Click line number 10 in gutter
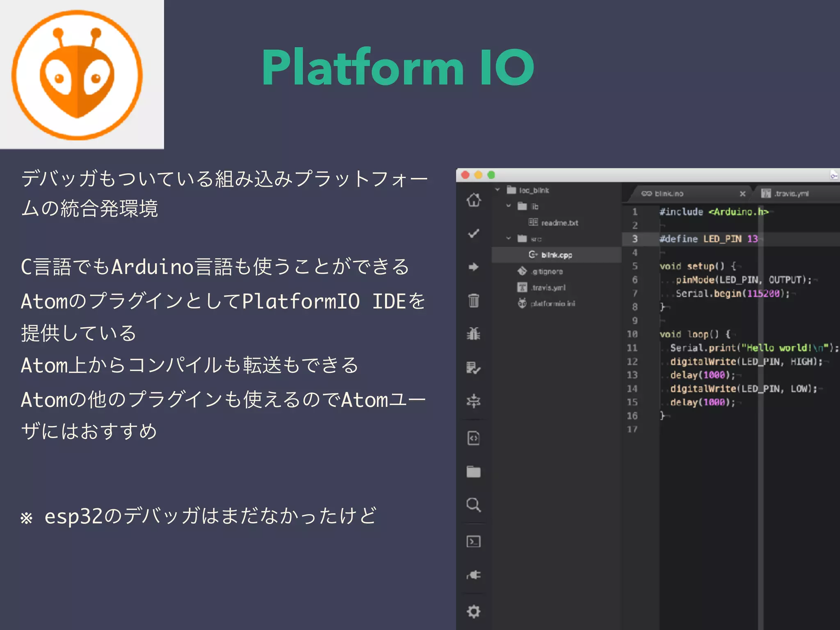 tap(632, 334)
